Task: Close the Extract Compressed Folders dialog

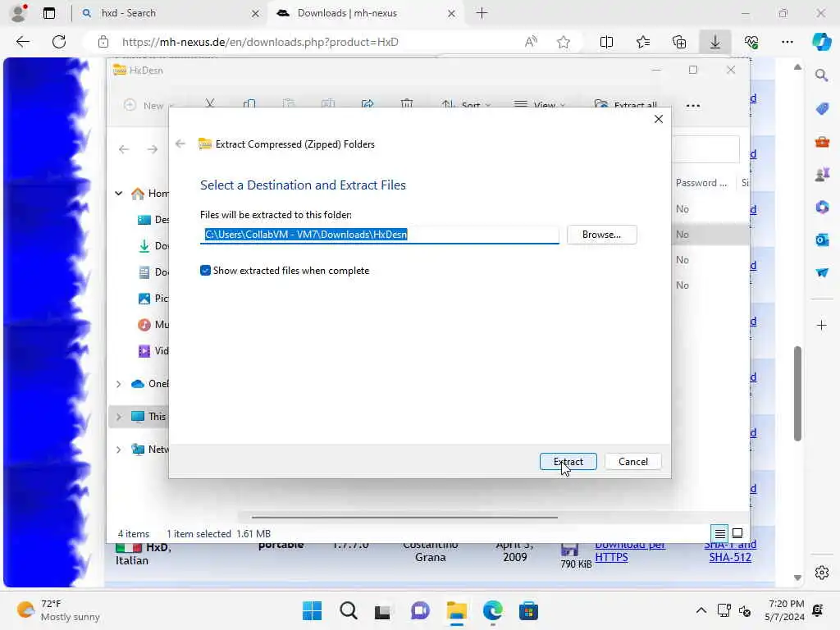Action: [x=659, y=119]
